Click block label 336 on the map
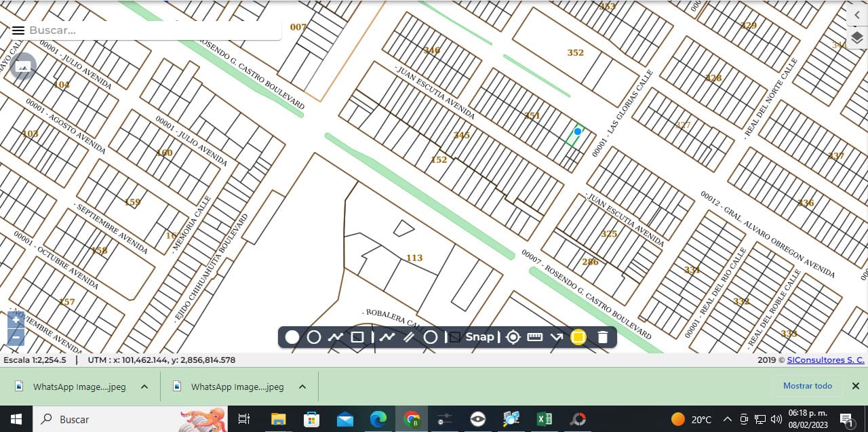 [x=806, y=203]
